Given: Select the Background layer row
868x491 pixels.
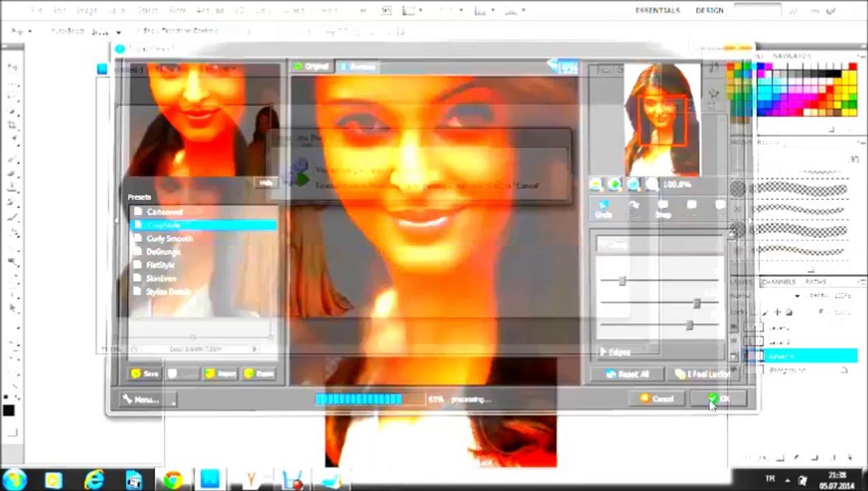Looking at the screenshot, I should pos(800,370).
